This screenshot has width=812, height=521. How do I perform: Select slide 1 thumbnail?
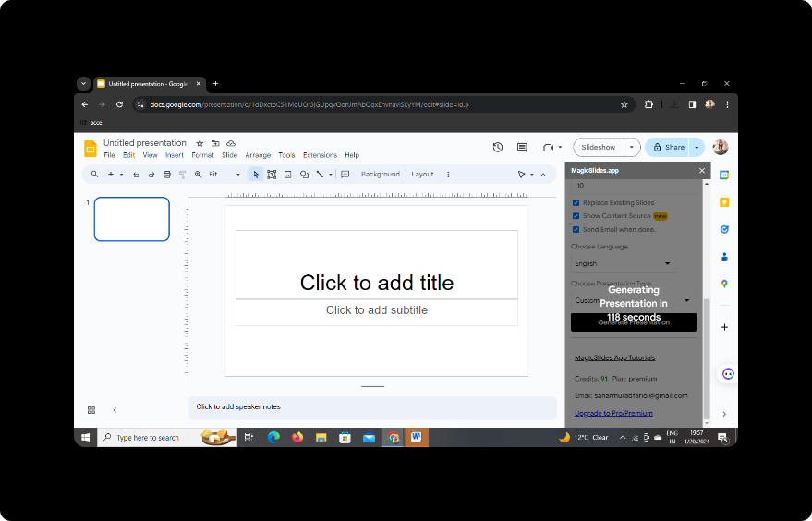(132, 219)
